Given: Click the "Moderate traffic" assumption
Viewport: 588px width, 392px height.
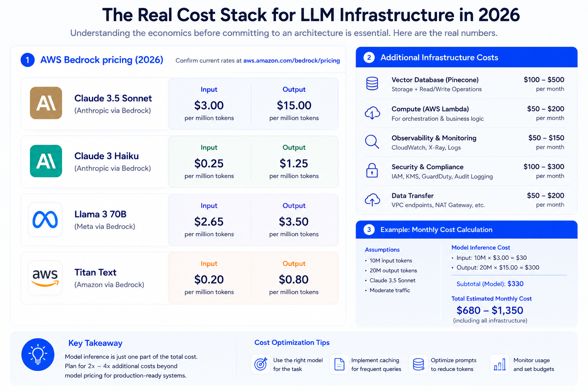Looking at the screenshot, I should [390, 291].
